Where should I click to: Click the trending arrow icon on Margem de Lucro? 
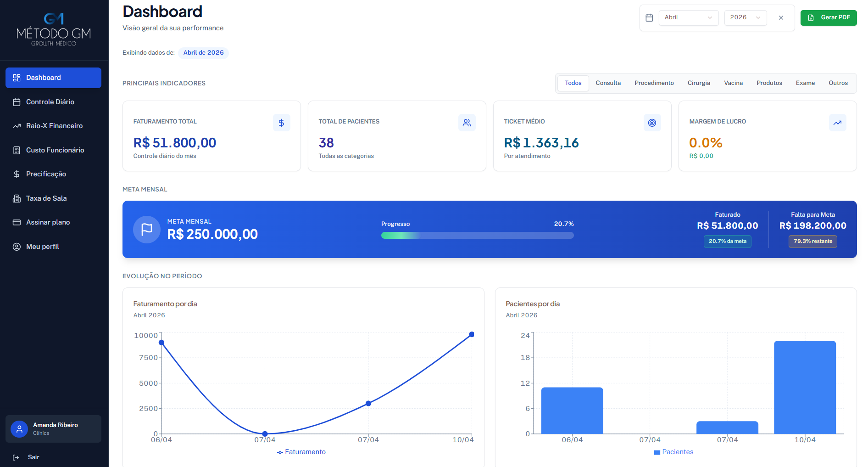pyautogui.click(x=837, y=123)
